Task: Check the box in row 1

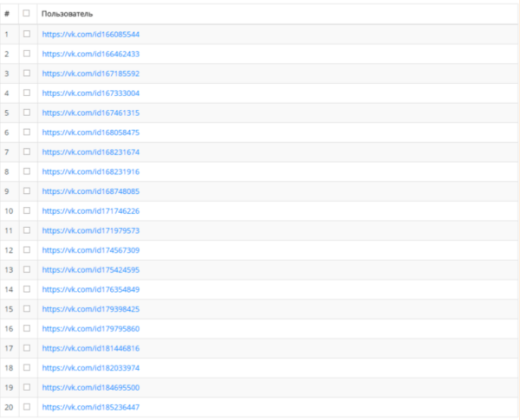Action: [27, 34]
